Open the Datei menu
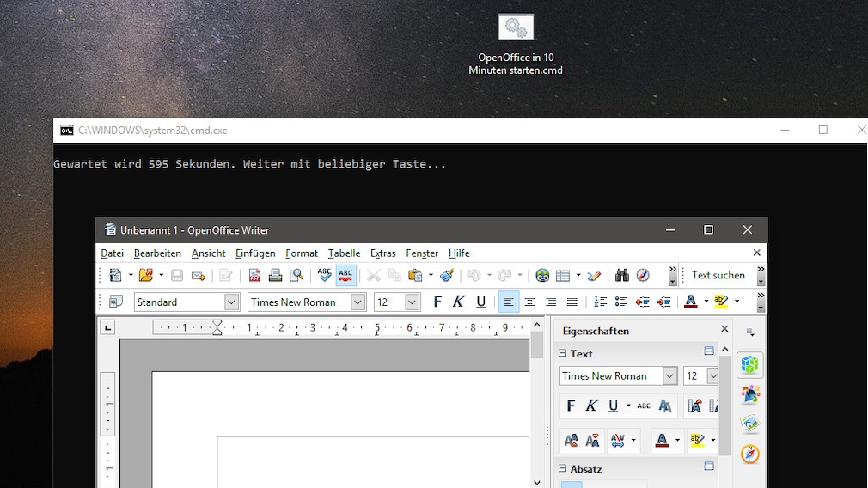Screen dimensions: 868x488 tap(112, 253)
